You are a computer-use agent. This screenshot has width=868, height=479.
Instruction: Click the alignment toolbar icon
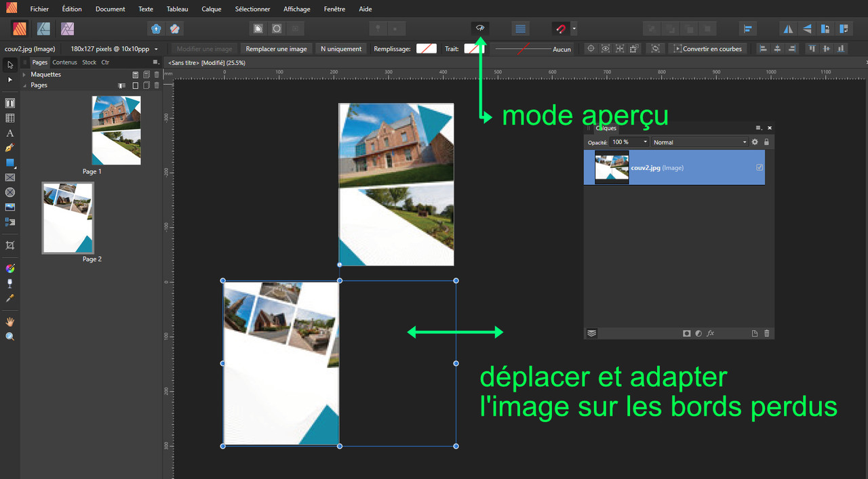747,28
